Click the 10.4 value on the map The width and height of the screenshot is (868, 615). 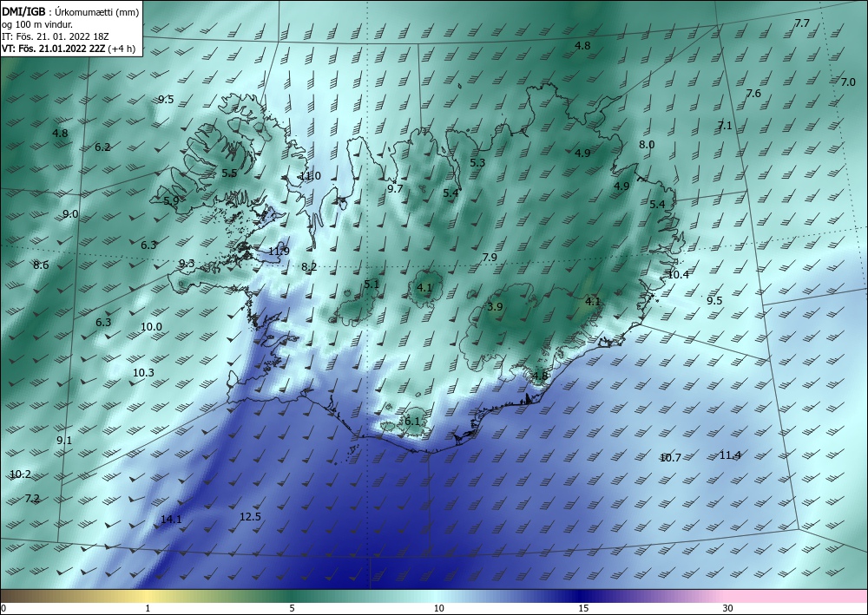click(x=678, y=275)
